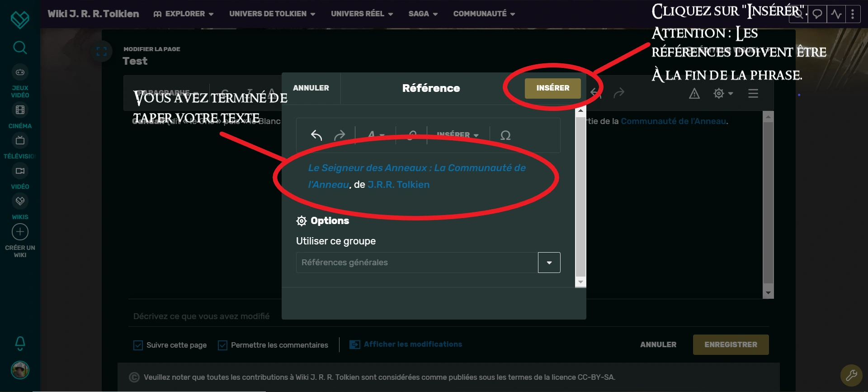868x392 pixels.
Task: Open the editor page settings gear dropdown
Action: click(723, 93)
